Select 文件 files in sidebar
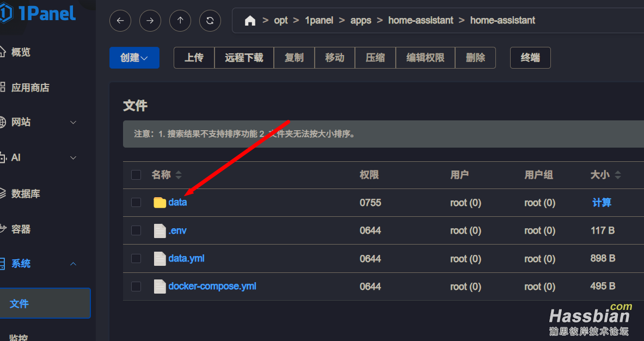Viewport: 644px width, 341px height. (45, 303)
